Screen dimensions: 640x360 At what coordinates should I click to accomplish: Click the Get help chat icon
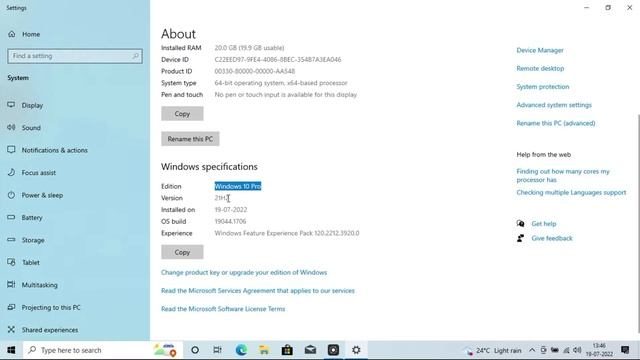pos(520,223)
